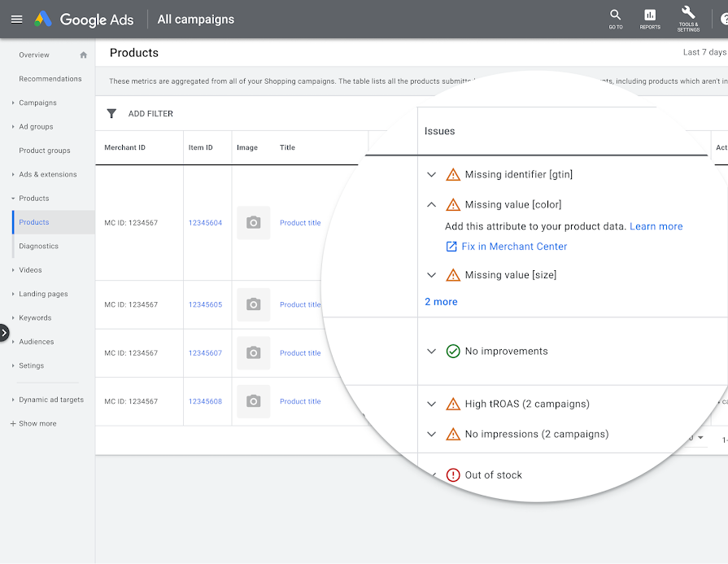Collapse the Missing value [color] issue

[x=431, y=204]
